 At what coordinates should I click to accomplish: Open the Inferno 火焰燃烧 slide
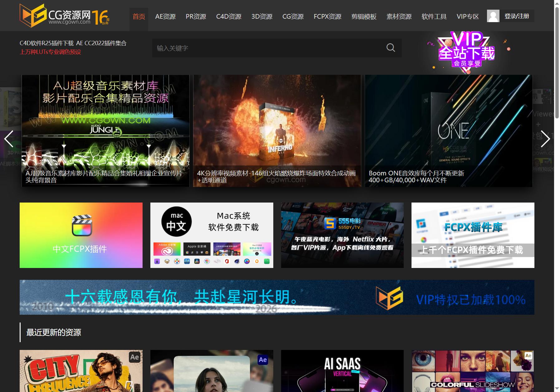pyautogui.click(x=277, y=131)
